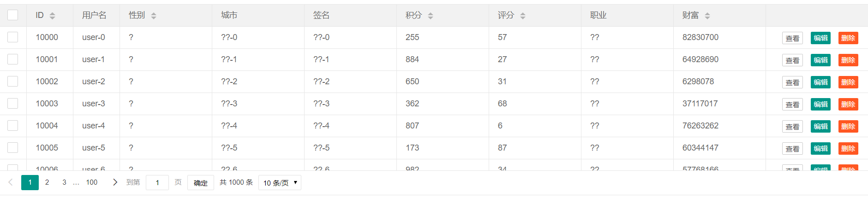Click previous page arrow

click(11, 182)
